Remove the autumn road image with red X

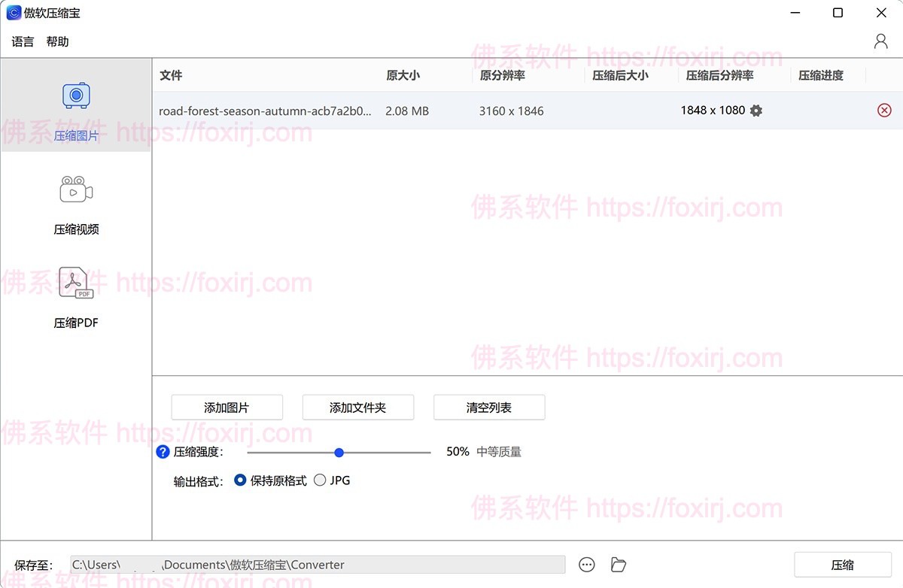[883, 111]
